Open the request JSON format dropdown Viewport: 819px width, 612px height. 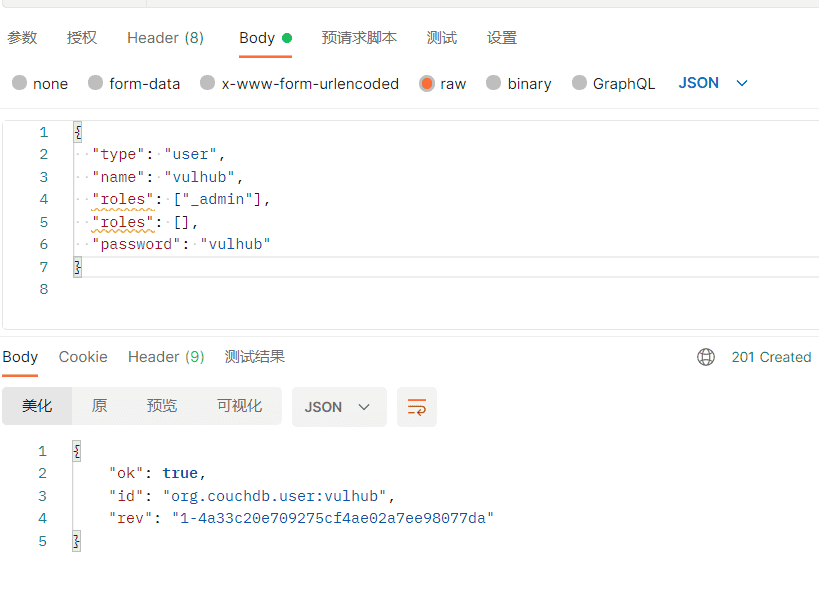[713, 83]
